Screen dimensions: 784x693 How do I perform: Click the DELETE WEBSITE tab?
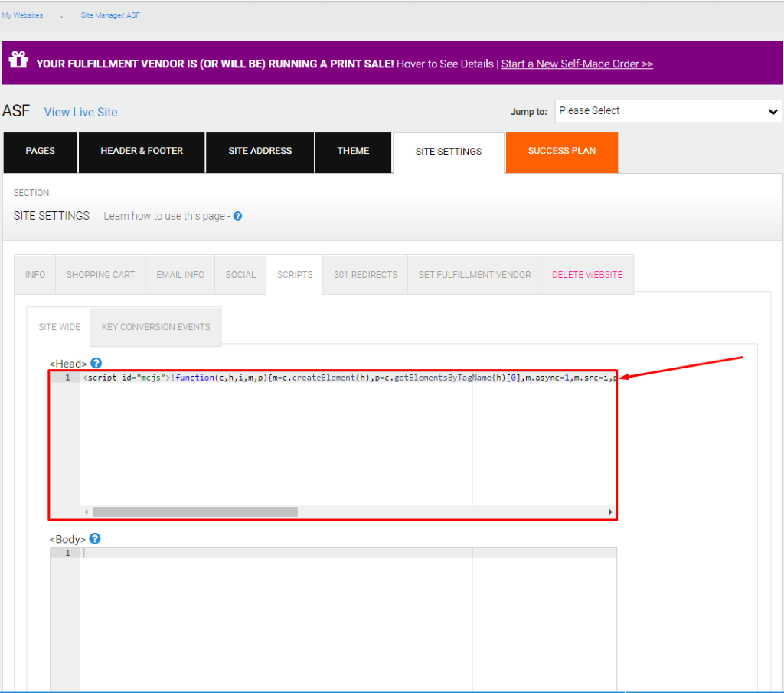pos(586,274)
